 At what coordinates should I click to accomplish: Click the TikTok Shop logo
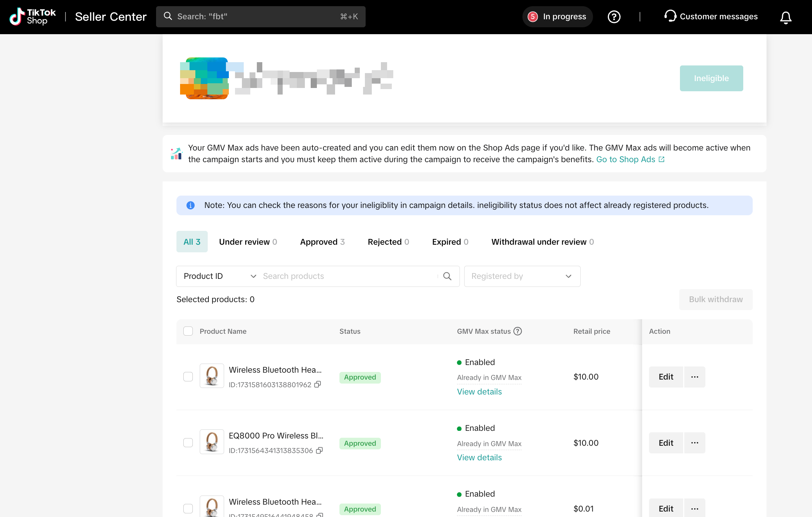click(32, 17)
